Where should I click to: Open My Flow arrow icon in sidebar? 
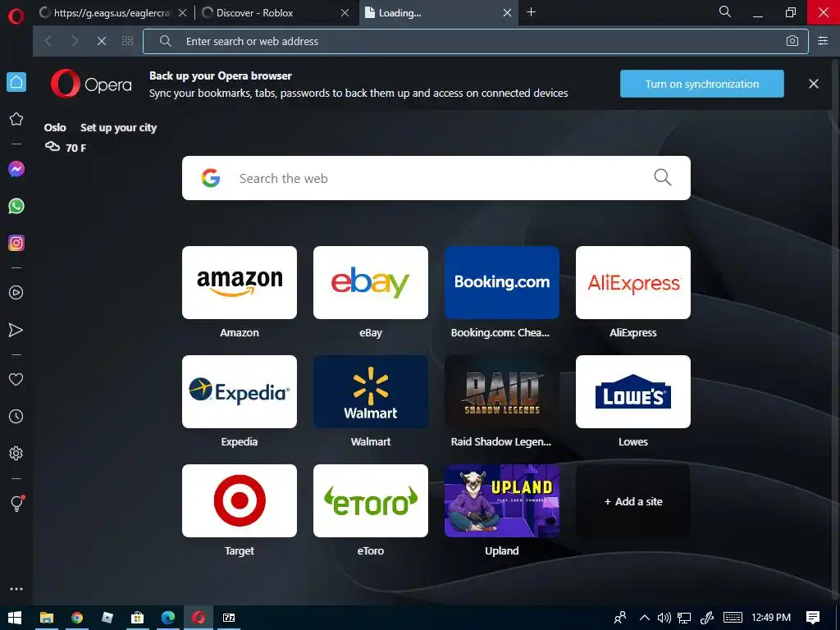(x=16, y=330)
